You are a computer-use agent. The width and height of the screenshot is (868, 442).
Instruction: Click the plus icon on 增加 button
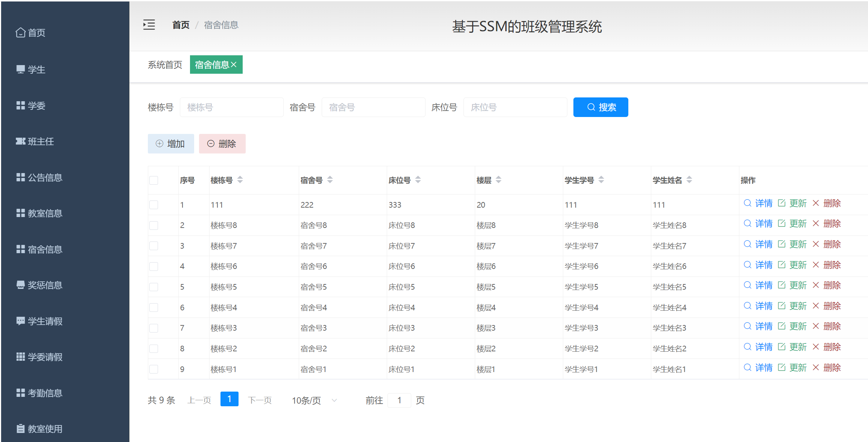159,143
